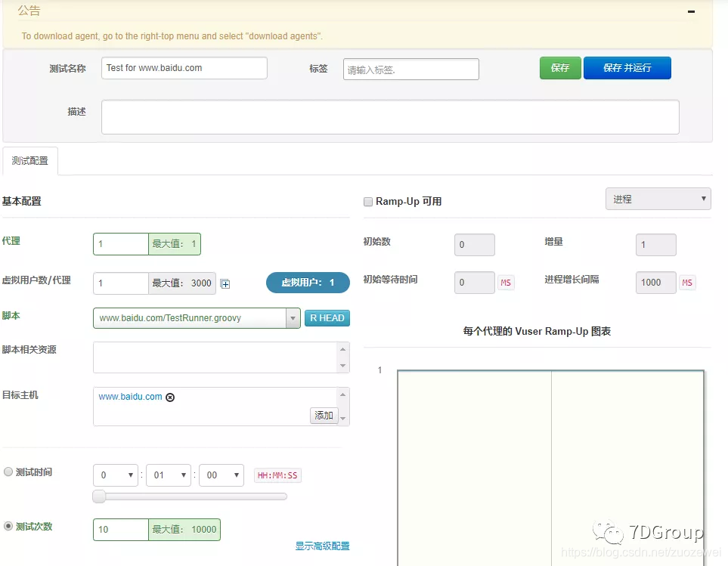Open the 进程 ramp-up type dropdown
Image resolution: width=728 pixels, height=566 pixels.
(x=658, y=199)
